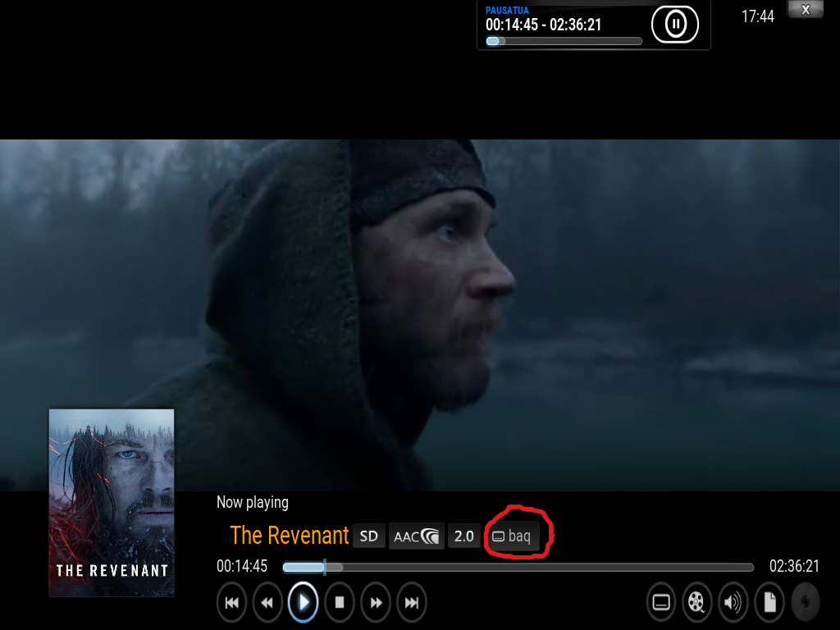Click the main seek bar under title

coord(518,567)
